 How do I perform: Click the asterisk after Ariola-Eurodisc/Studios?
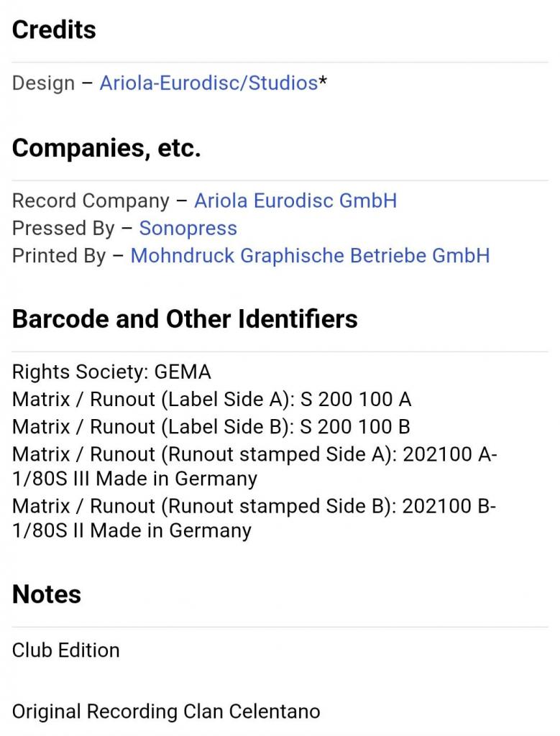(323, 80)
